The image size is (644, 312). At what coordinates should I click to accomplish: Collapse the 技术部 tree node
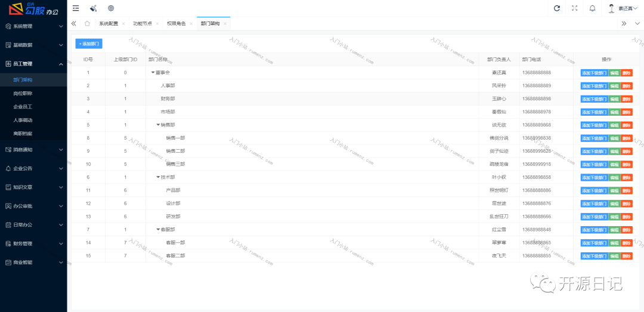(x=158, y=177)
